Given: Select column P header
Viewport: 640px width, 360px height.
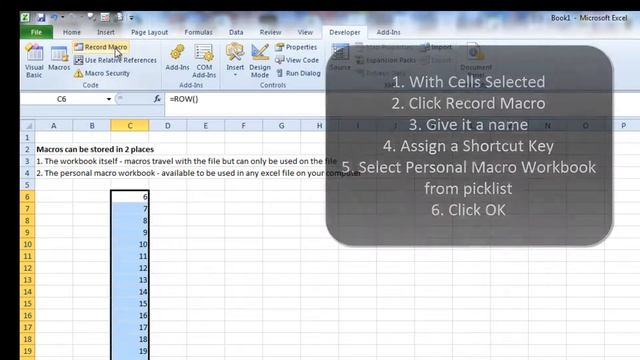Looking at the screenshot, I should click(623, 126).
